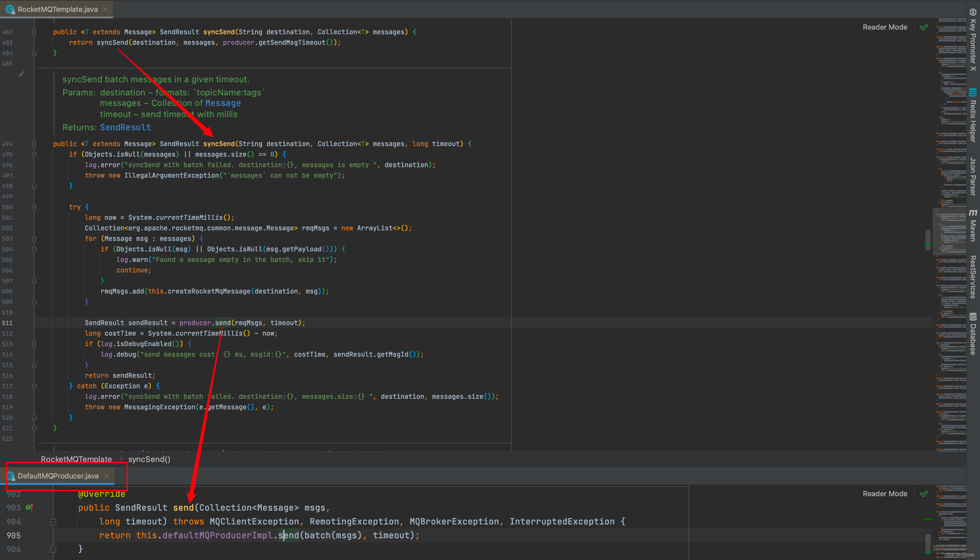Close the DefaultMQProducer.java tab
This screenshot has height=560, width=980.
pos(107,476)
